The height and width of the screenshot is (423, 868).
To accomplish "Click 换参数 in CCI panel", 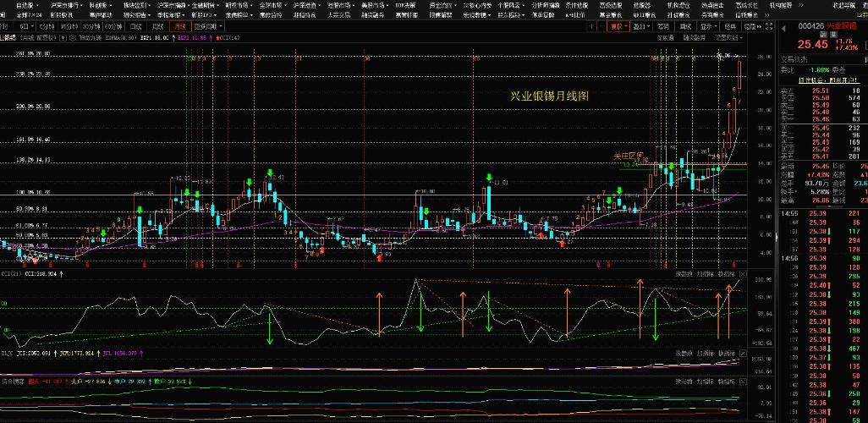I will click(x=684, y=273).
